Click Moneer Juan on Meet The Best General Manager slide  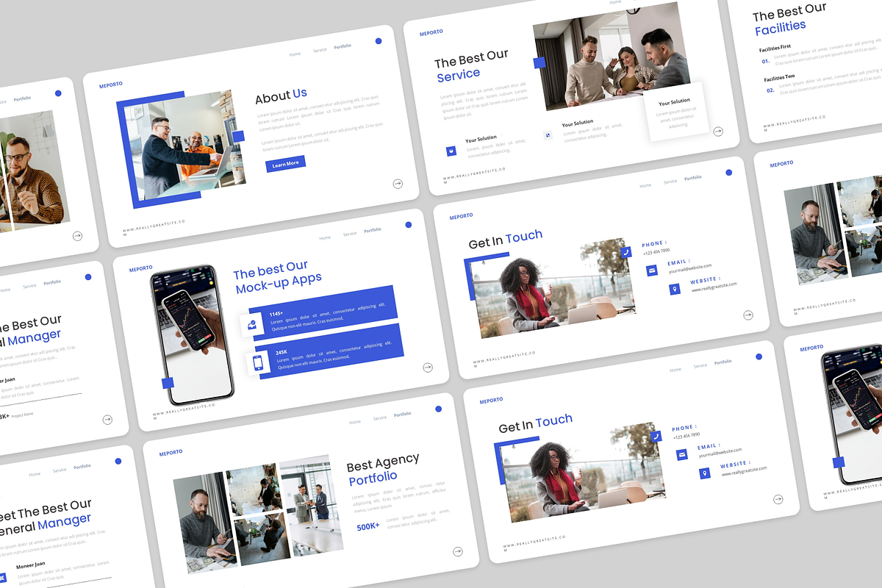(31, 564)
